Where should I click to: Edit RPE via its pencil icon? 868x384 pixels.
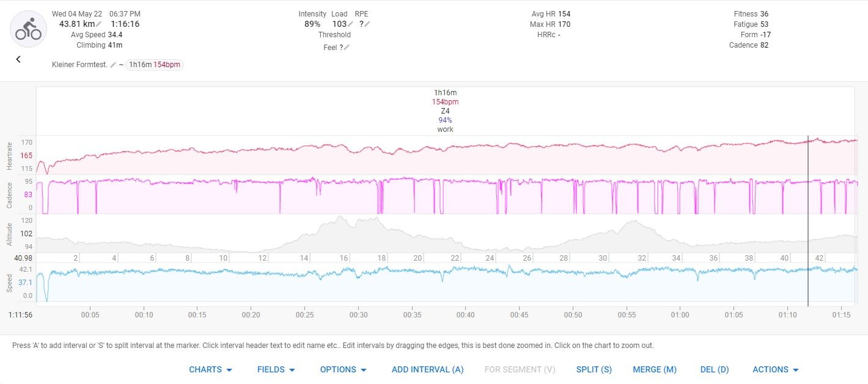coord(367,24)
